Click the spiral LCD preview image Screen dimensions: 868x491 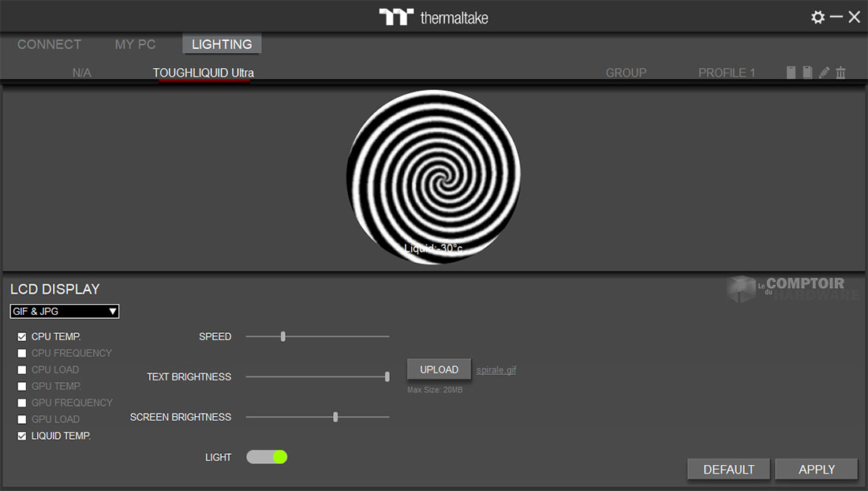[433, 177]
